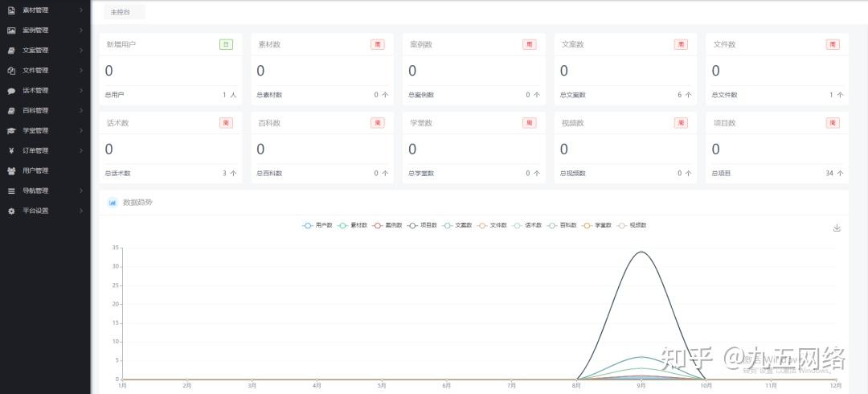The height and width of the screenshot is (394, 868).
Task: Expand the 素材管理 chevron arrow
Action: click(81, 10)
